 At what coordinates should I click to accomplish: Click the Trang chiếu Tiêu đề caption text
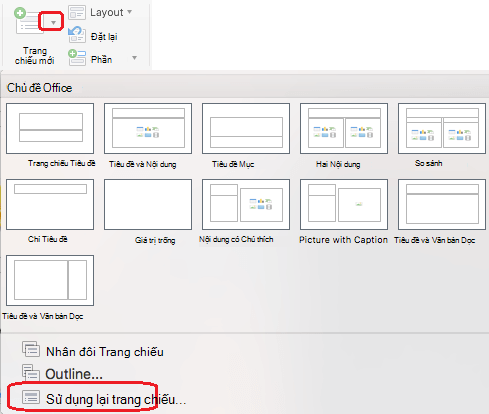[62, 163]
